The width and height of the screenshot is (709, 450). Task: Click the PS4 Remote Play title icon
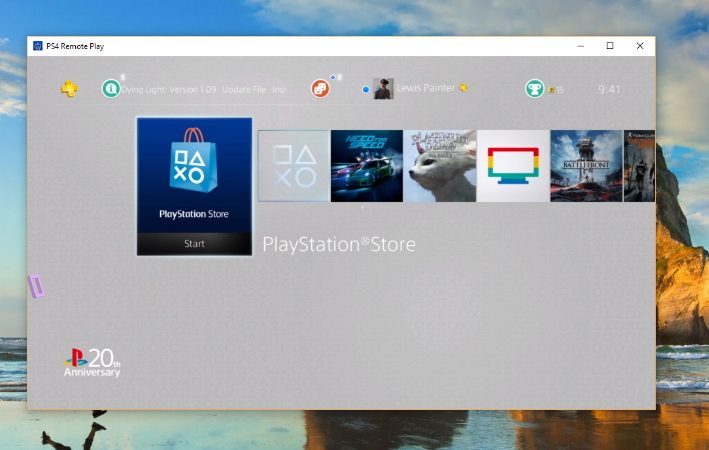tap(38, 46)
